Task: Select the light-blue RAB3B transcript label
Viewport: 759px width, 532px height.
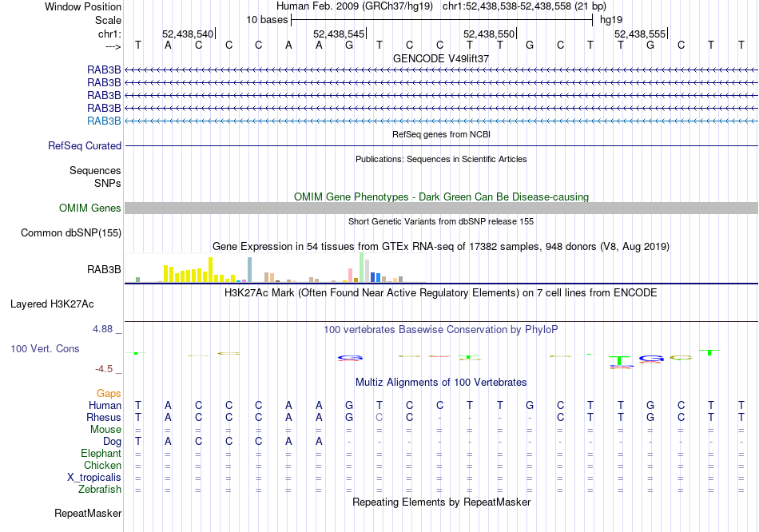Action: tap(104, 121)
